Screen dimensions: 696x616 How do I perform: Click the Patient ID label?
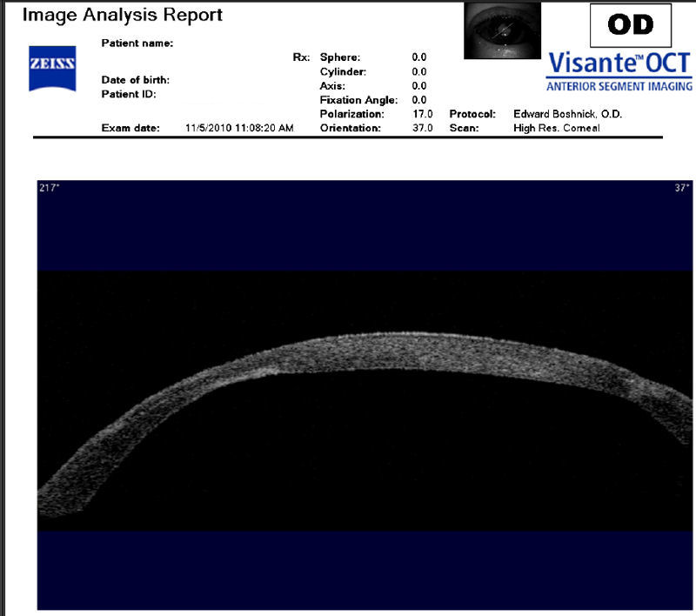pos(128,94)
